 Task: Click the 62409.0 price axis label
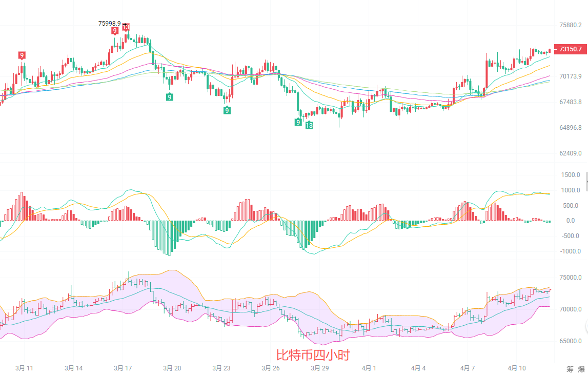tap(571, 153)
